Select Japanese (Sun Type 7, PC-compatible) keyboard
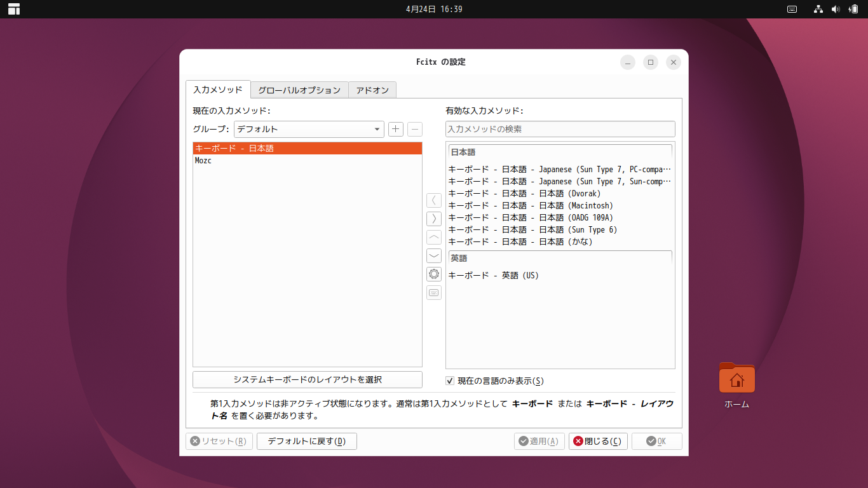The width and height of the screenshot is (868, 488). (560, 170)
